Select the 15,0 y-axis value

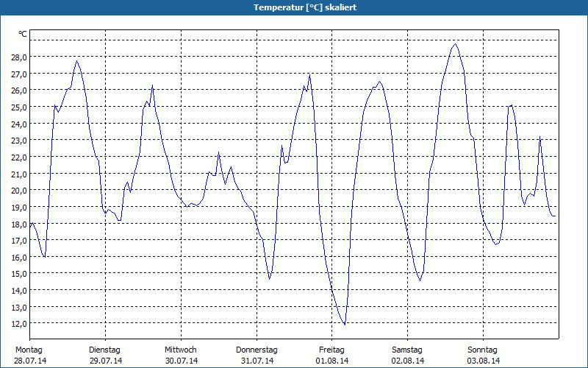(19, 274)
